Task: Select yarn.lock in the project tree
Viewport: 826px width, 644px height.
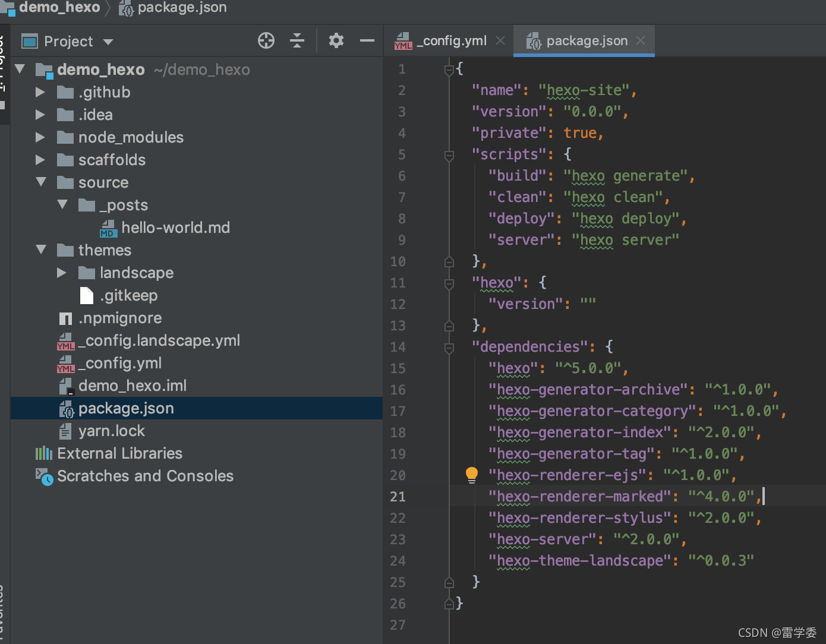Action: pos(111,431)
